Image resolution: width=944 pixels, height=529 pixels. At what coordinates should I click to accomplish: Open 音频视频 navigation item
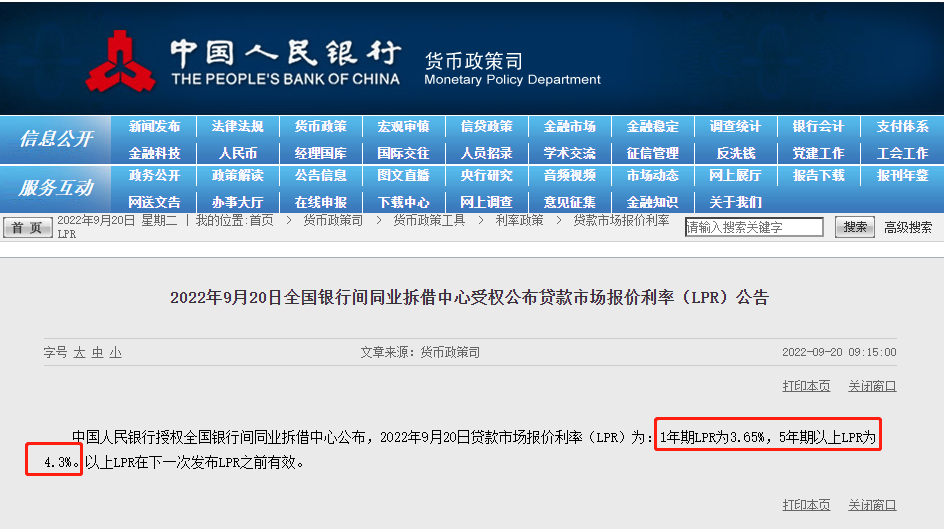point(570,175)
